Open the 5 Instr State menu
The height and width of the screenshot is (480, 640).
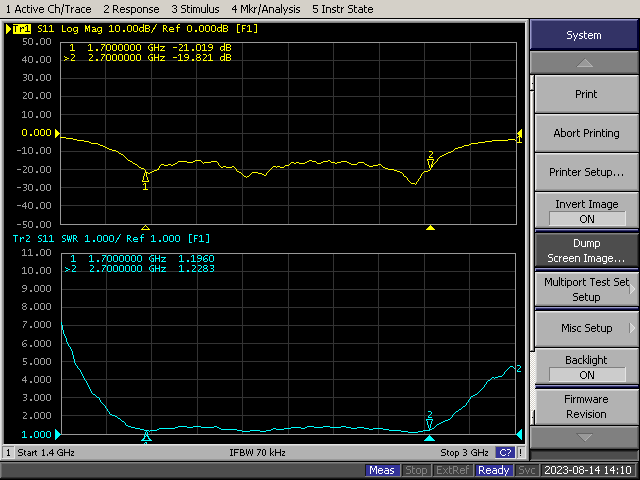(x=342, y=9)
